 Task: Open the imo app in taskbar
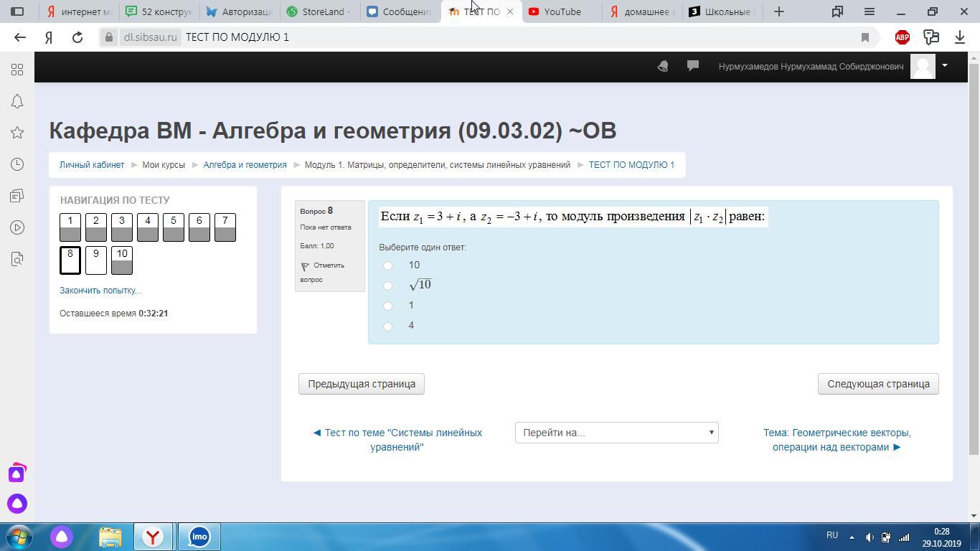[x=199, y=537]
